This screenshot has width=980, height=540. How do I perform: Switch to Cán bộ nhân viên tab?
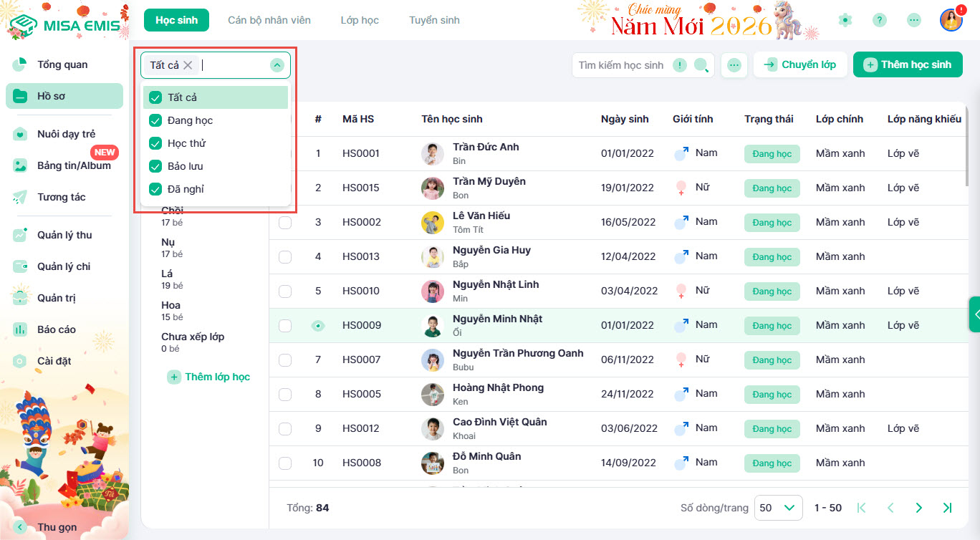pos(269,20)
